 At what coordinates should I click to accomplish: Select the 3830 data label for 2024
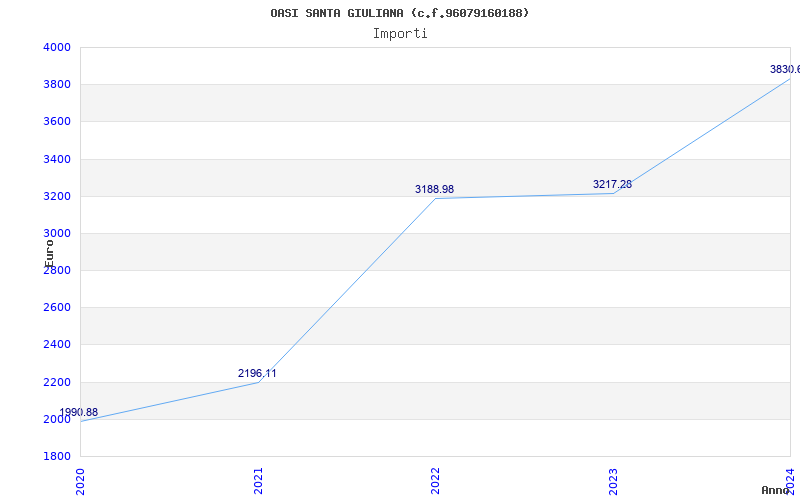point(784,69)
